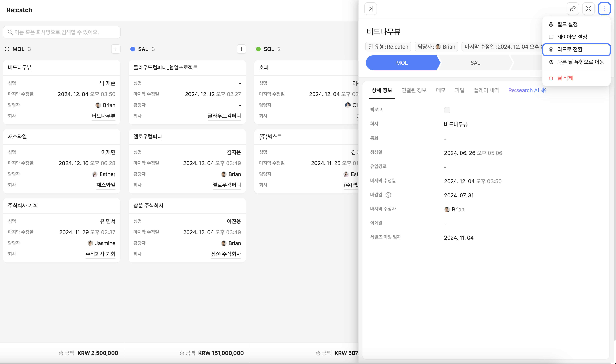Select 다른 딜 유형으로 이동 option
Viewport: 616px width, 364px height.
pyautogui.click(x=580, y=62)
